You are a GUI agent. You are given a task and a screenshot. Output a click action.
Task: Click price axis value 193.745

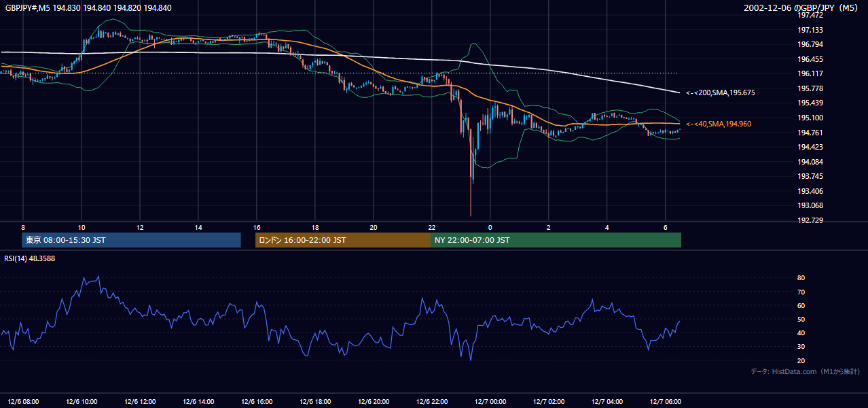(810, 176)
